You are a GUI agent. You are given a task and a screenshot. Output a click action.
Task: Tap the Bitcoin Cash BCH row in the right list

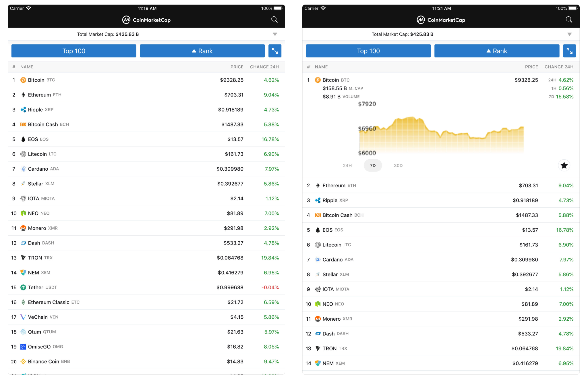[x=441, y=215]
